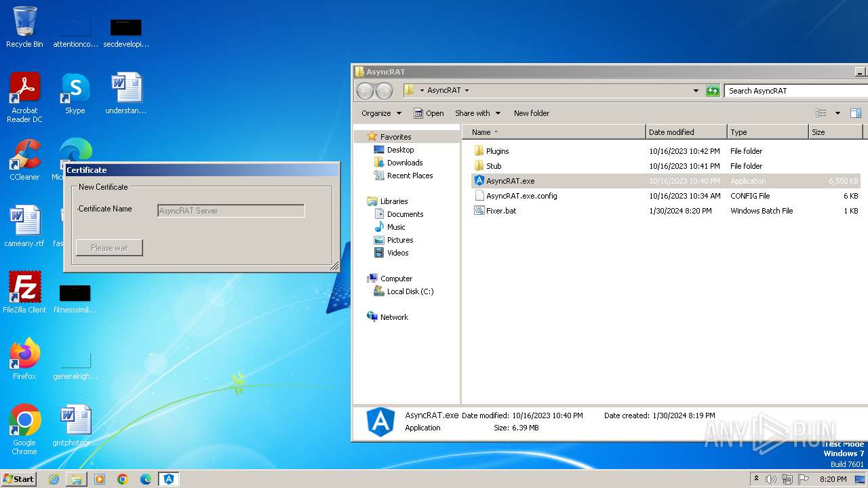This screenshot has width=868, height=488.
Task: Open the fitnesssmil... desktop file
Action: click(x=75, y=298)
